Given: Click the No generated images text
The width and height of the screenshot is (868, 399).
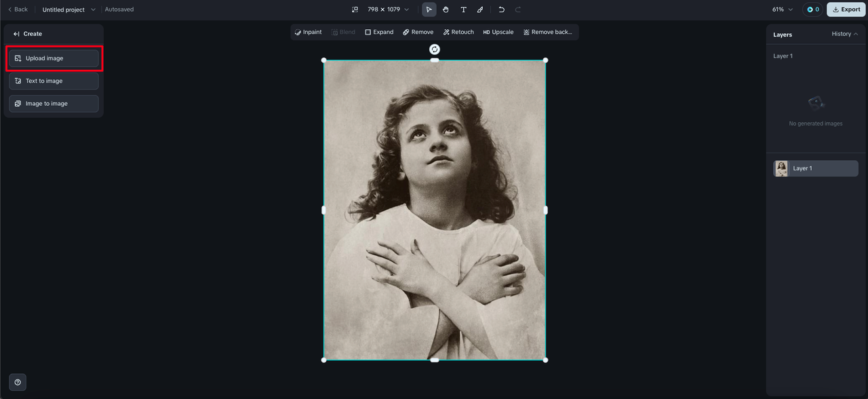Looking at the screenshot, I should point(816,123).
